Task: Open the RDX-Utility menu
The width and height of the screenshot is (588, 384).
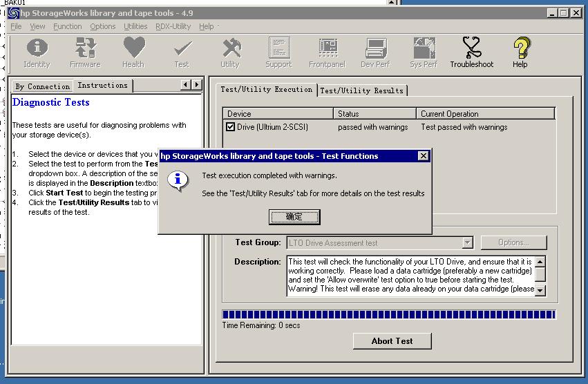Action: 173,27
